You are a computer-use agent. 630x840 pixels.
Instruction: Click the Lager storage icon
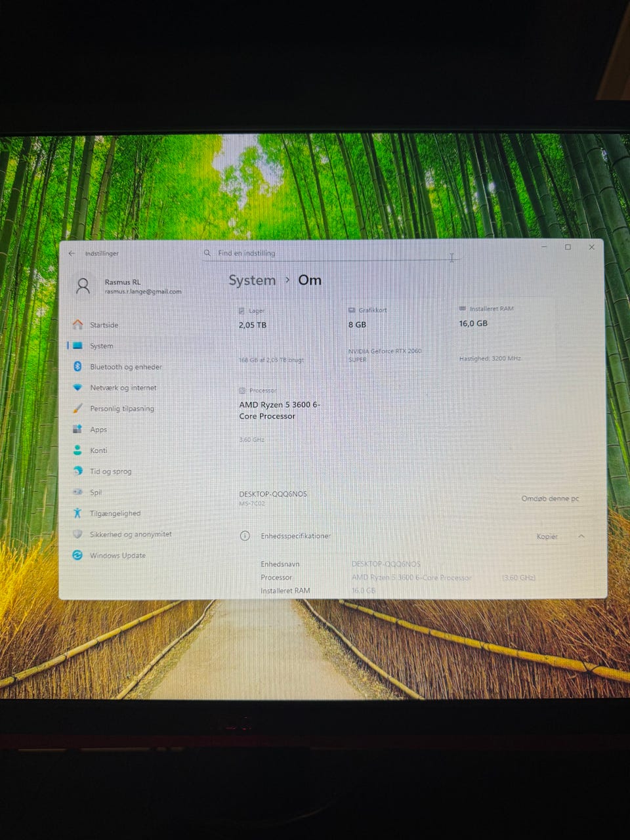pyautogui.click(x=242, y=310)
